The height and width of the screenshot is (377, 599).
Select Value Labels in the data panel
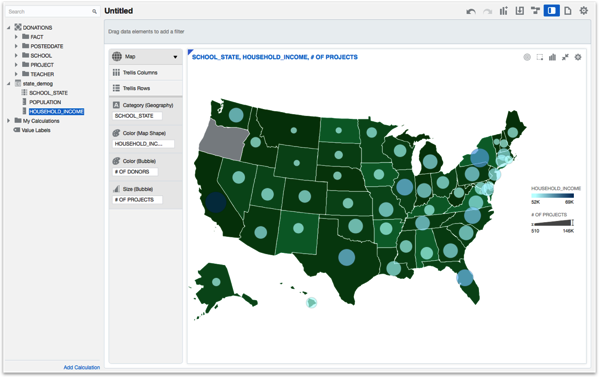tap(36, 130)
